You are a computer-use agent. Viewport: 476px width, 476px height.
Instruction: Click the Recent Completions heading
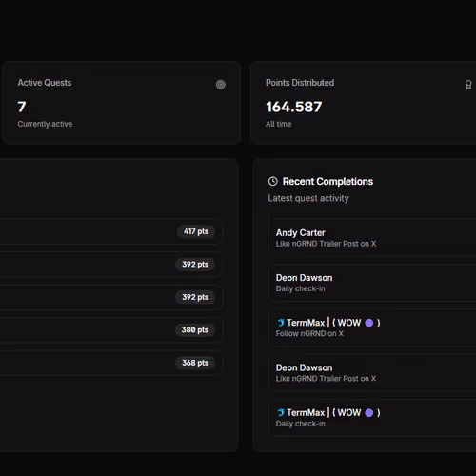327,181
